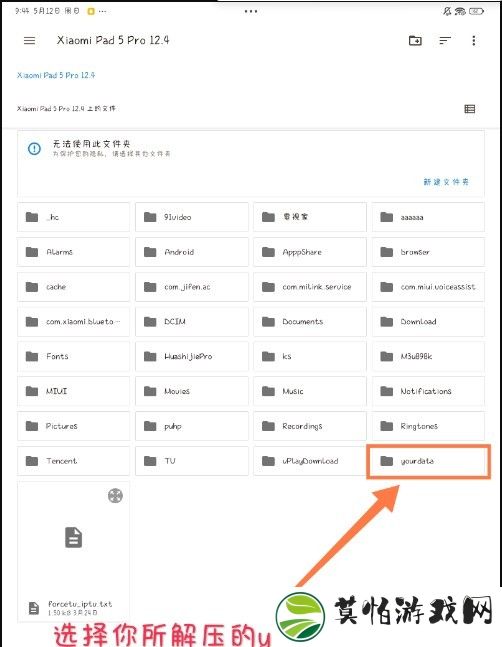
Task: Click the Xiaomi Pad 5 Pro breadcrumb
Action: 56,75
